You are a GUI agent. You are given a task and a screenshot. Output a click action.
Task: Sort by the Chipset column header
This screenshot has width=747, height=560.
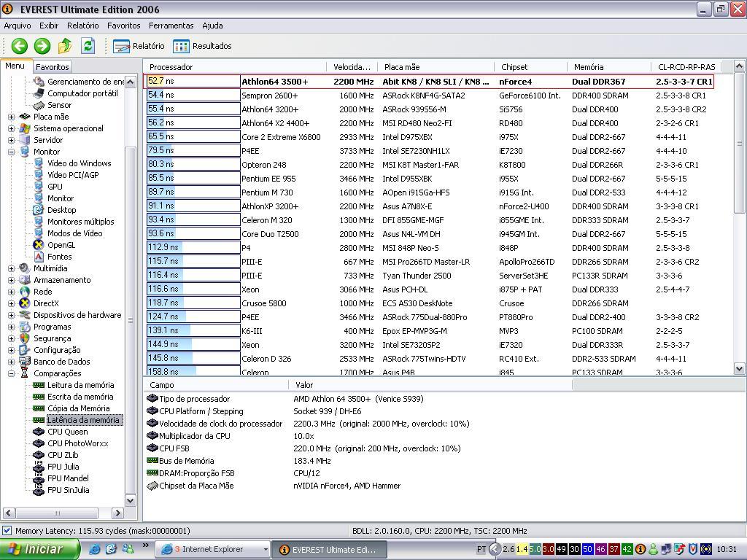(x=530, y=67)
